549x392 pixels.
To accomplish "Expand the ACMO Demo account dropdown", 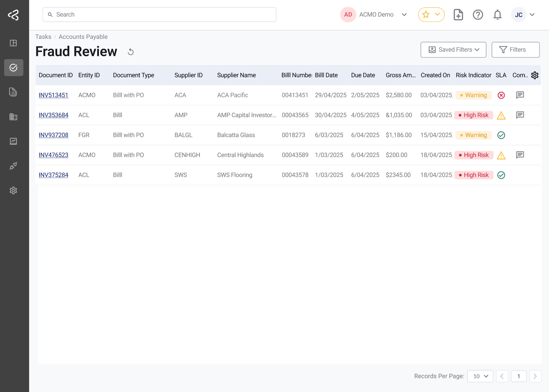I will click(x=404, y=15).
